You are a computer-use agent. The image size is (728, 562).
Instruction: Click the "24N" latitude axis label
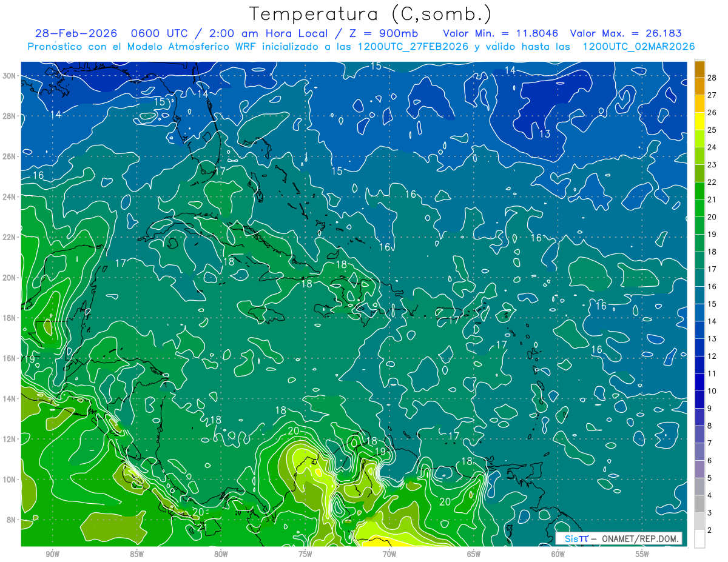10,196
